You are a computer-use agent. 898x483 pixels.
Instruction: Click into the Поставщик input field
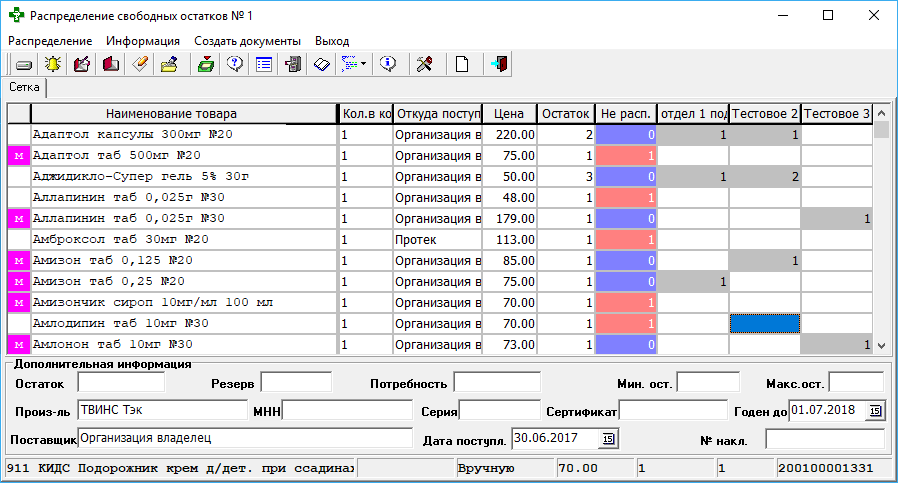[x=244, y=438]
